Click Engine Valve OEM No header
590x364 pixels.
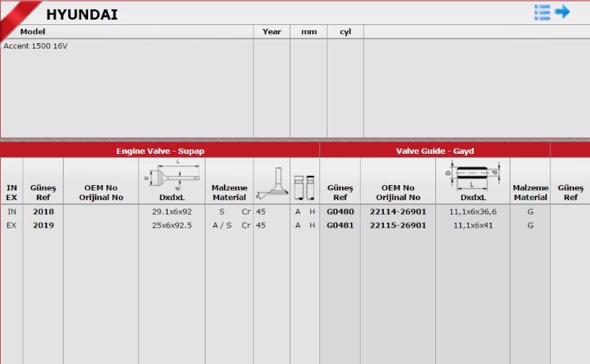101,193
